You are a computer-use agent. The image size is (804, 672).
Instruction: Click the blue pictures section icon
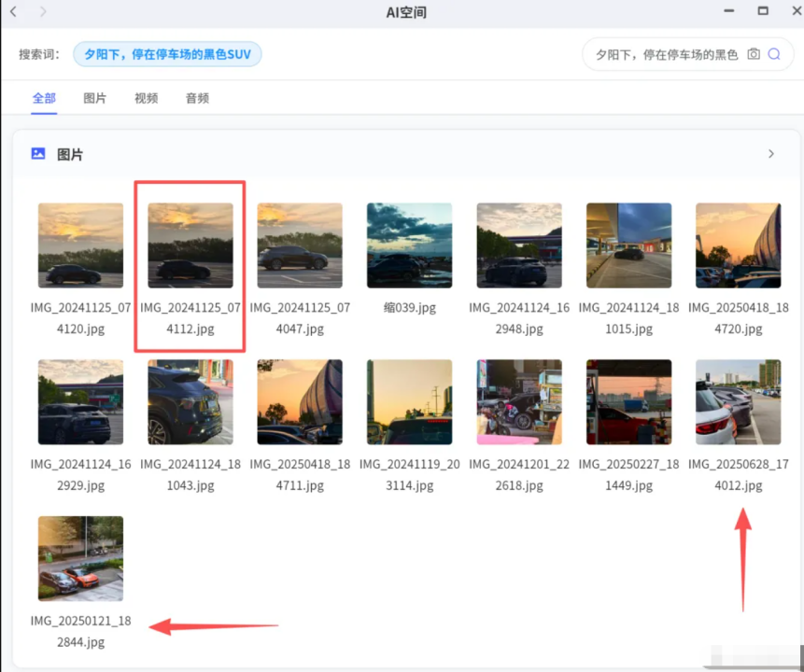pos(38,154)
